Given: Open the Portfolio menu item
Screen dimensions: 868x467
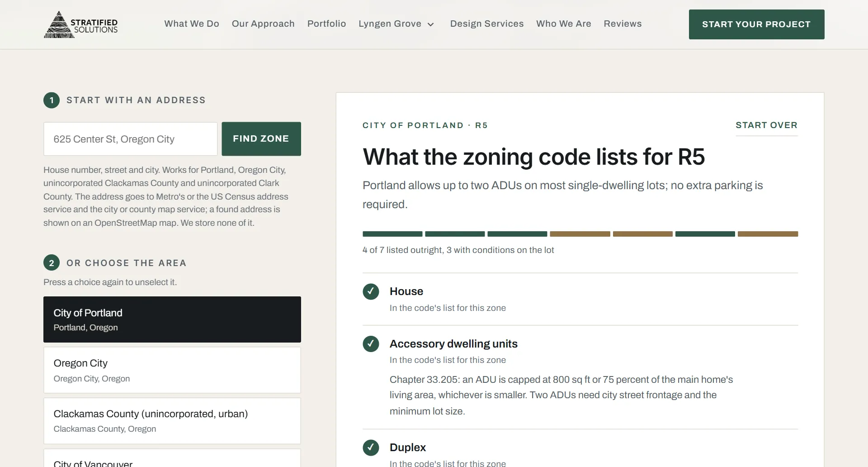Looking at the screenshot, I should [x=326, y=24].
